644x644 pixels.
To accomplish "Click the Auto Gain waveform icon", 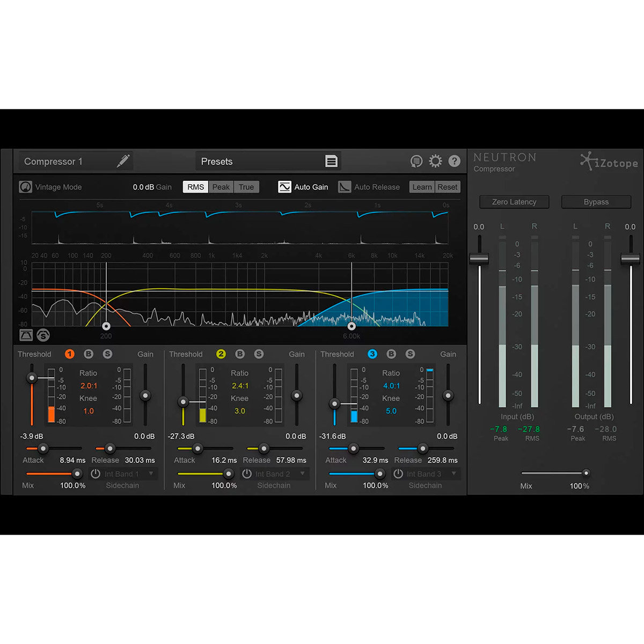I will click(285, 187).
